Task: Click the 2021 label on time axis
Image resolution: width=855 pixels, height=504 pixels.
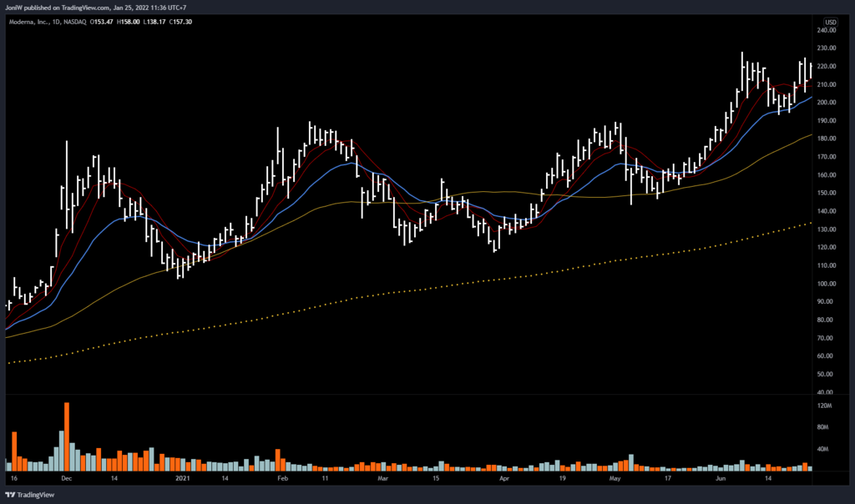Action: point(185,480)
